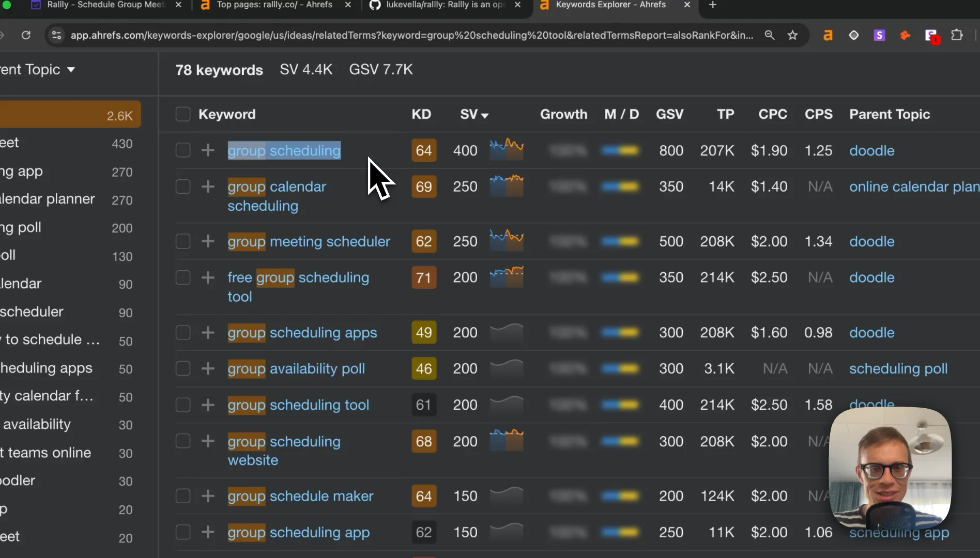Click the zoom magnifier icon in the address bar
980x558 pixels.
pyautogui.click(x=770, y=35)
